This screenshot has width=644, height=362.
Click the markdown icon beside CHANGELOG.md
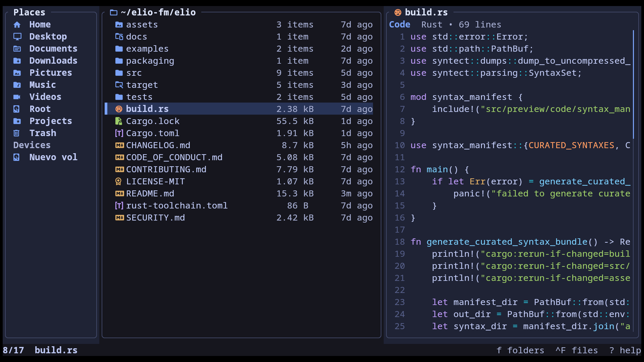click(x=119, y=145)
